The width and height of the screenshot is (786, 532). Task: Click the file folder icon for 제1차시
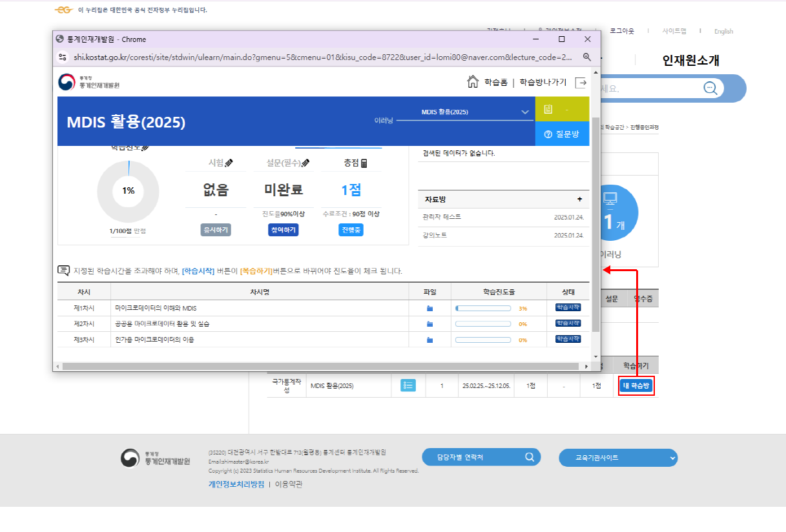point(429,309)
